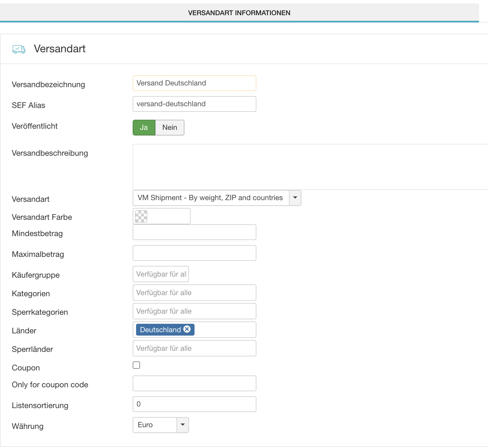Open the Sperrländer multi-select field
The width and height of the screenshot is (488, 448).
(x=194, y=348)
